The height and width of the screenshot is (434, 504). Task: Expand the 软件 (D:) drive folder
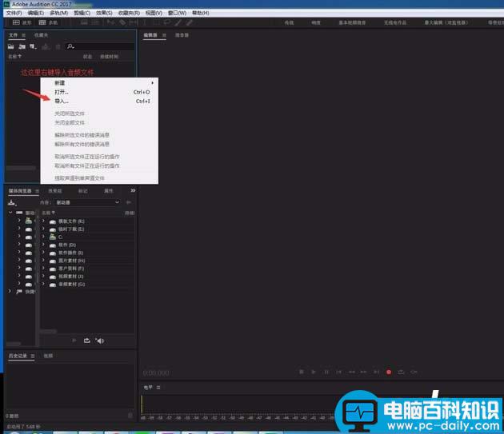(43, 245)
